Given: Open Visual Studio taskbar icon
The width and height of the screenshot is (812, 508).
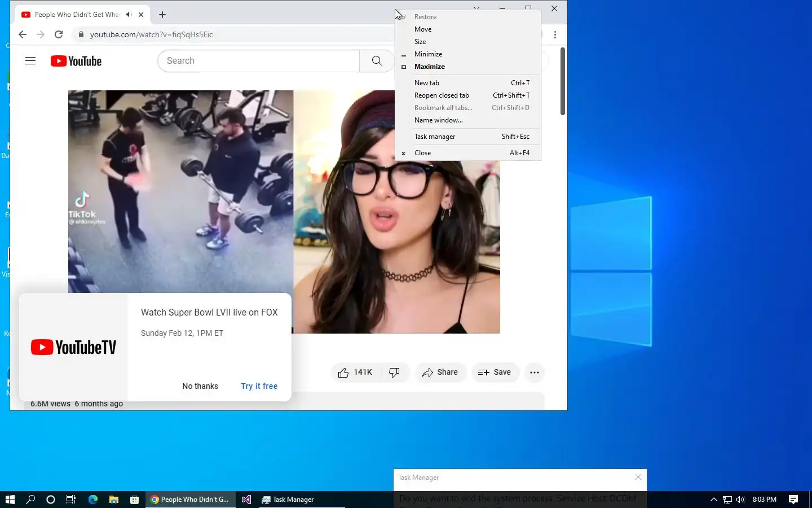Looking at the screenshot, I should (x=246, y=500).
